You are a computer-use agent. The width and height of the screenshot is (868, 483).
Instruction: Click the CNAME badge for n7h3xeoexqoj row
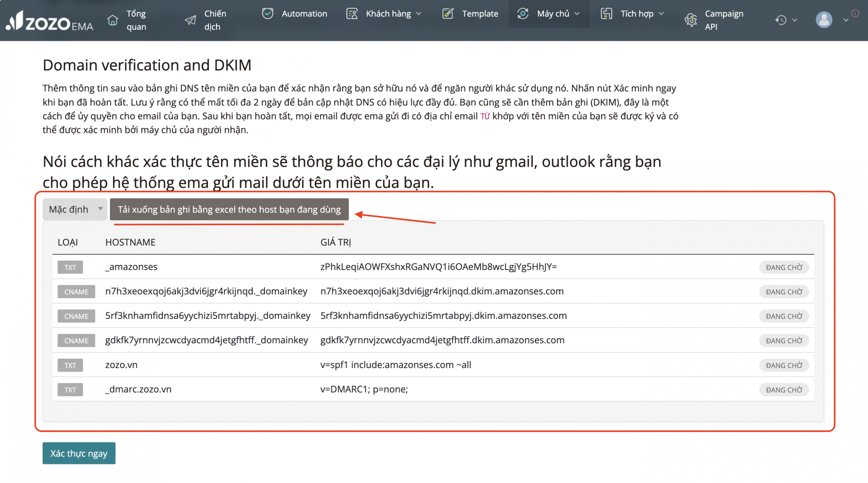[76, 292]
